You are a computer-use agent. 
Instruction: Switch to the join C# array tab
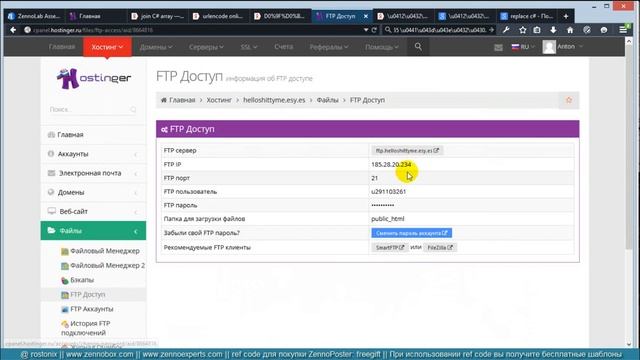(x=157, y=16)
